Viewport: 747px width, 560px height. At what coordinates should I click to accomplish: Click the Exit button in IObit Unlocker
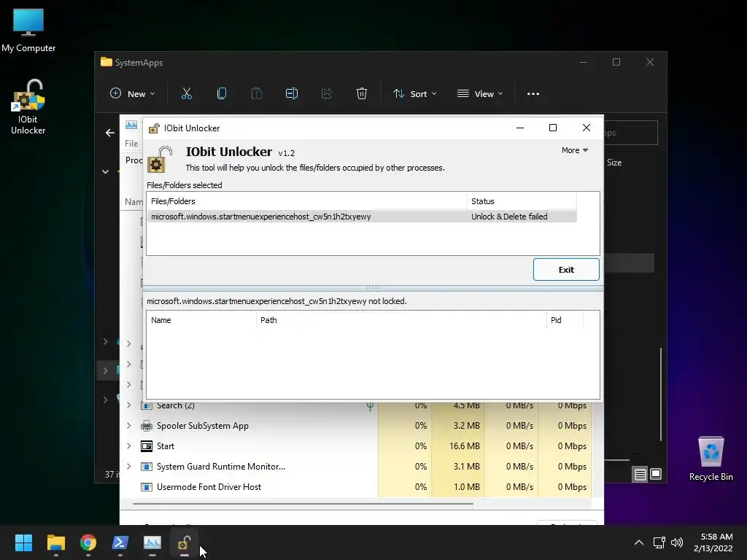coord(566,270)
